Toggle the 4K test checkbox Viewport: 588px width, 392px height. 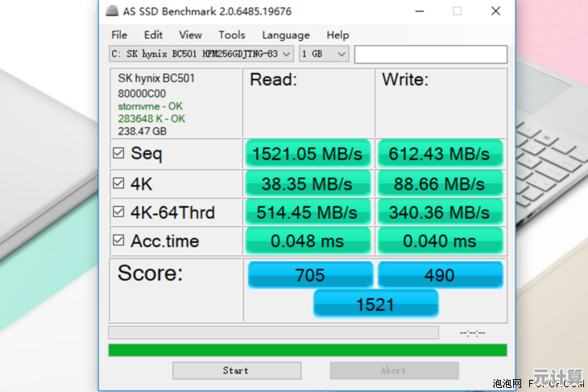click(119, 184)
